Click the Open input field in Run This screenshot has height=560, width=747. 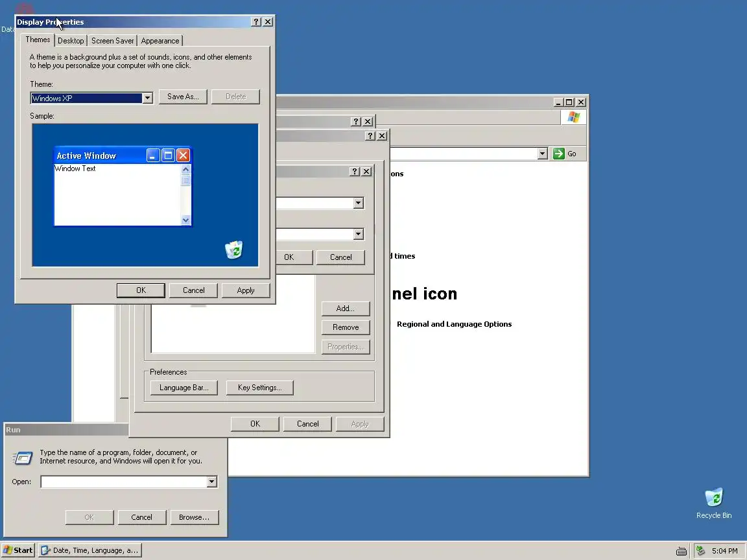124,482
